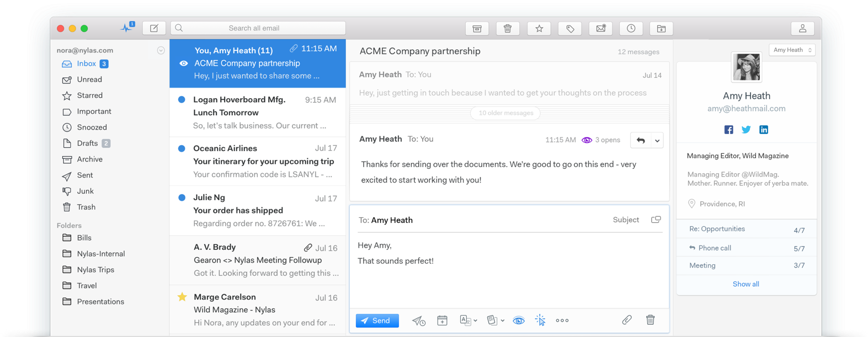Image resolution: width=868 pixels, height=337 pixels.
Task: Show the Subject field in reply
Action: pos(626,220)
